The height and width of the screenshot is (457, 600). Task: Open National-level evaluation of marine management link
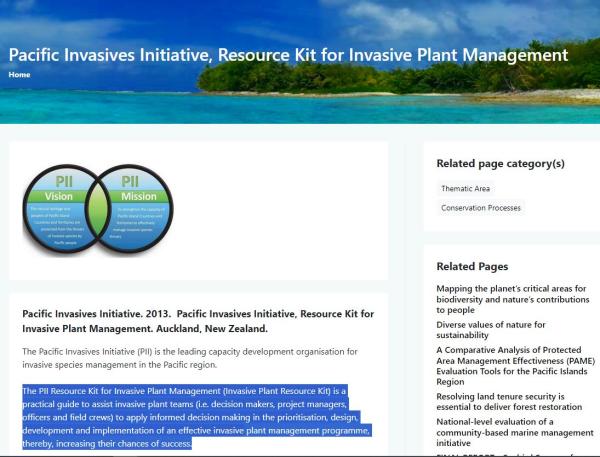[509, 432]
